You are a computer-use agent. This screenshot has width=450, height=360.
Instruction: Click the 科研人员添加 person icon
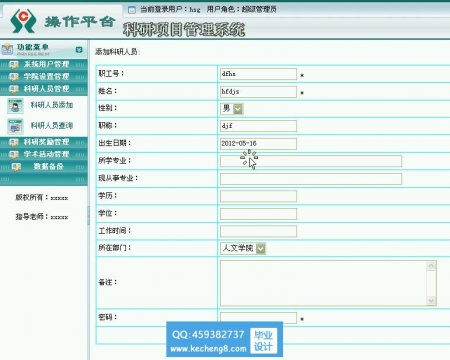[x=15, y=106]
